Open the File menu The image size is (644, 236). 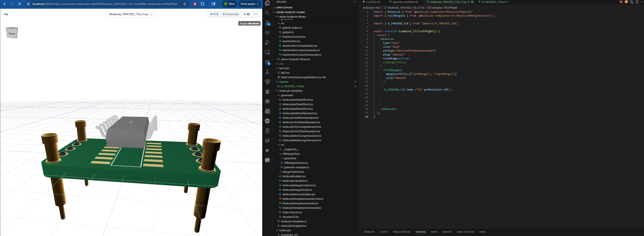(6, 14)
